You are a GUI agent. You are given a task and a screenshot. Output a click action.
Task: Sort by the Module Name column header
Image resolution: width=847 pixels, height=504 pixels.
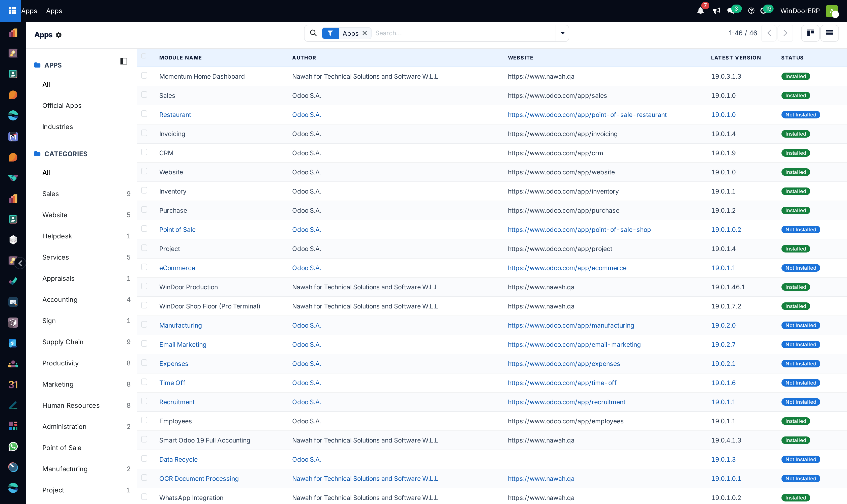pos(180,58)
